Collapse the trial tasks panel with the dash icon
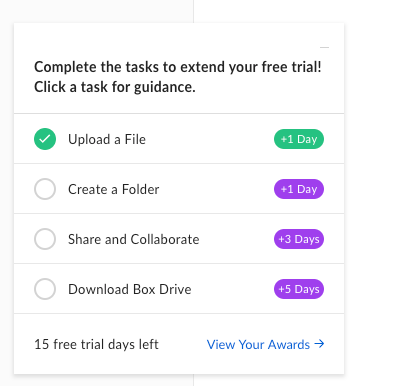 click(324, 47)
